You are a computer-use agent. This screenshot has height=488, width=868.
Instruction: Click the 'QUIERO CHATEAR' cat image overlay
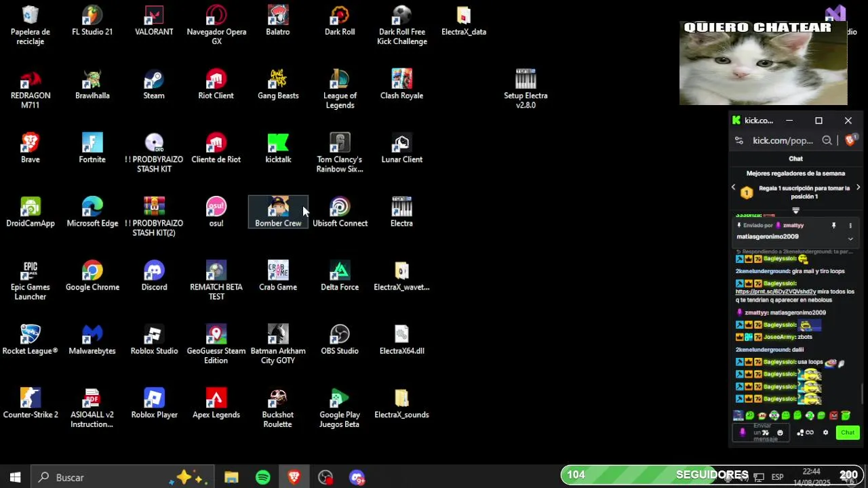click(764, 63)
